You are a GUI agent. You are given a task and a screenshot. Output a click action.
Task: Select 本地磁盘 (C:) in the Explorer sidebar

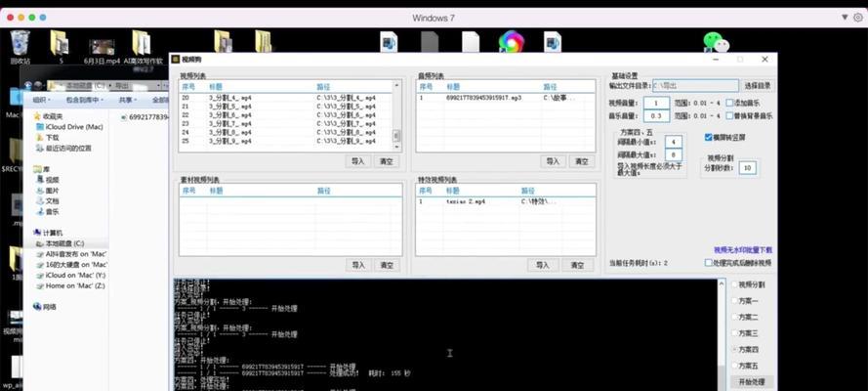pyautogui.click(x=60, y=243)
